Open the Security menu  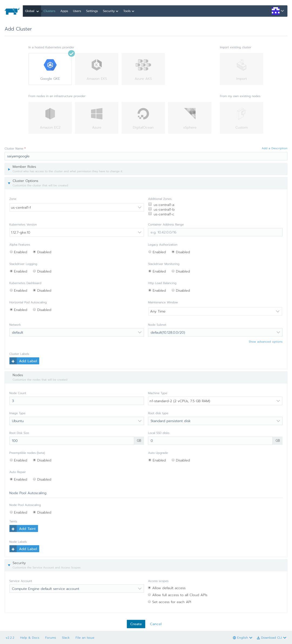point(110,11)
